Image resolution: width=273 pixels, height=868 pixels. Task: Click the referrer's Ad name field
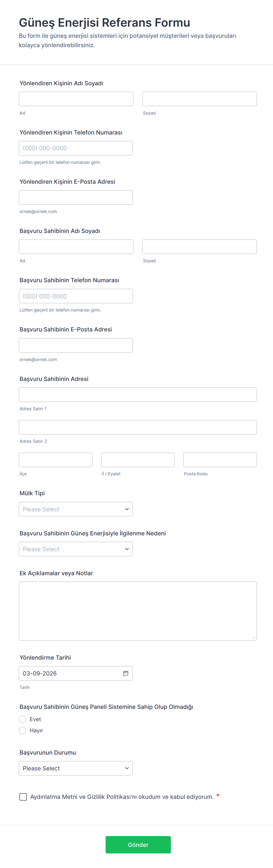[x=76, y=99]
